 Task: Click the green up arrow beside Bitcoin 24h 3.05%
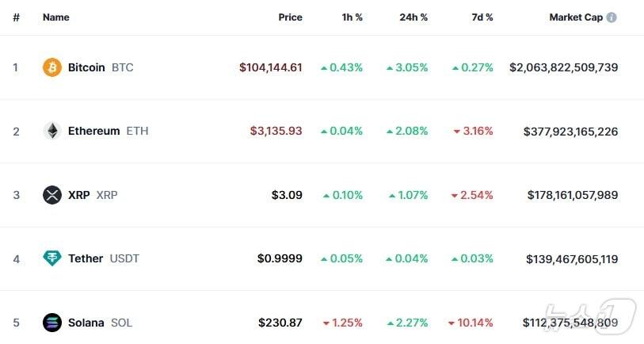coord(390,68)
